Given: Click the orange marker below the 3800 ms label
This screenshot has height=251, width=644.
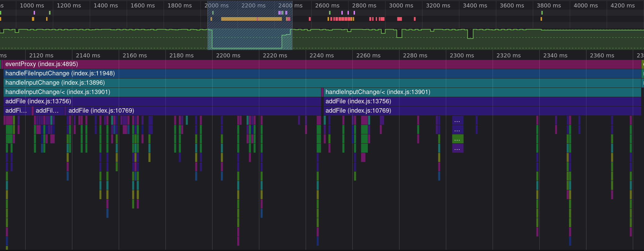Looking at the screenshot, I should tap(541, 19).
